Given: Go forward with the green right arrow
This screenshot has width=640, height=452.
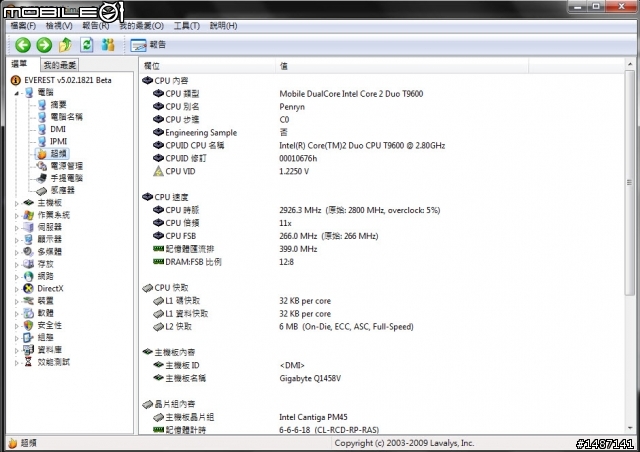Looking at the screenshot, I should coord(44,45).
